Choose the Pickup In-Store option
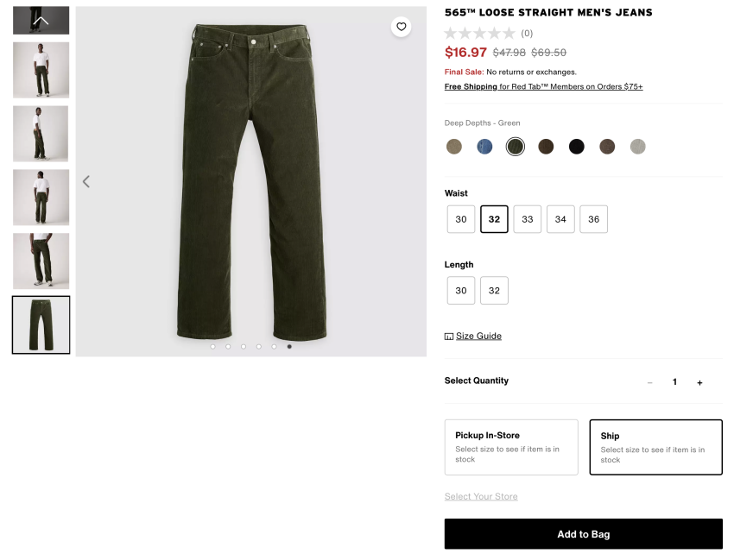Screen dimensions: 734x560 [x=511, y=447]
